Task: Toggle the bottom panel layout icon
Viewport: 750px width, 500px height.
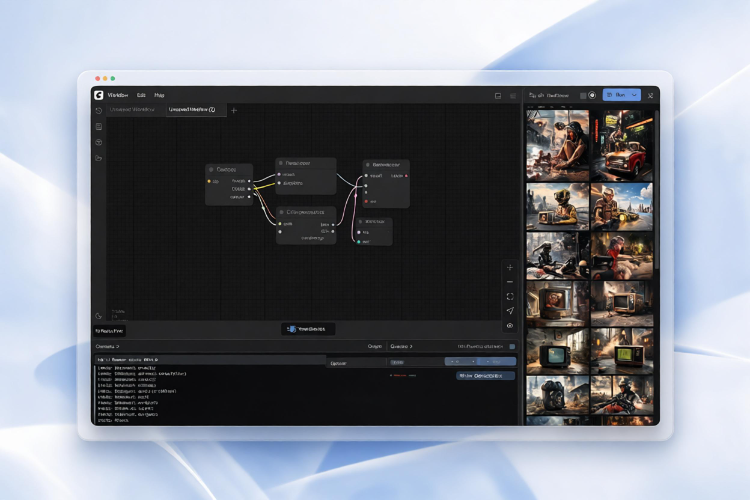Action: pos(498,96)
